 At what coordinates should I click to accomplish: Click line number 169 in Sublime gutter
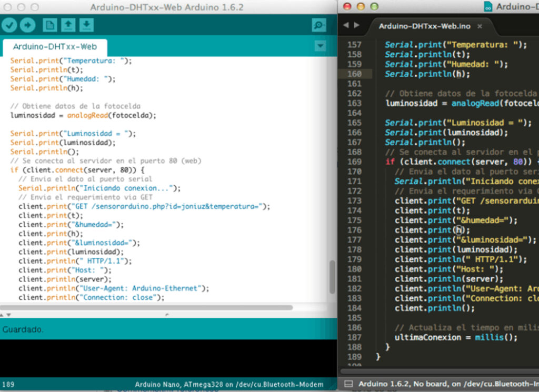point(354,162)
